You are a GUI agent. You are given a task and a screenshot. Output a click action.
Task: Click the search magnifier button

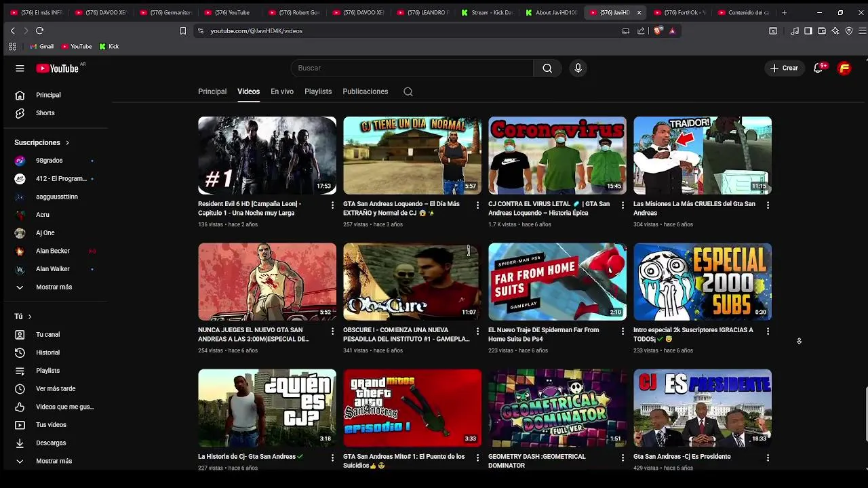point(547,68)
